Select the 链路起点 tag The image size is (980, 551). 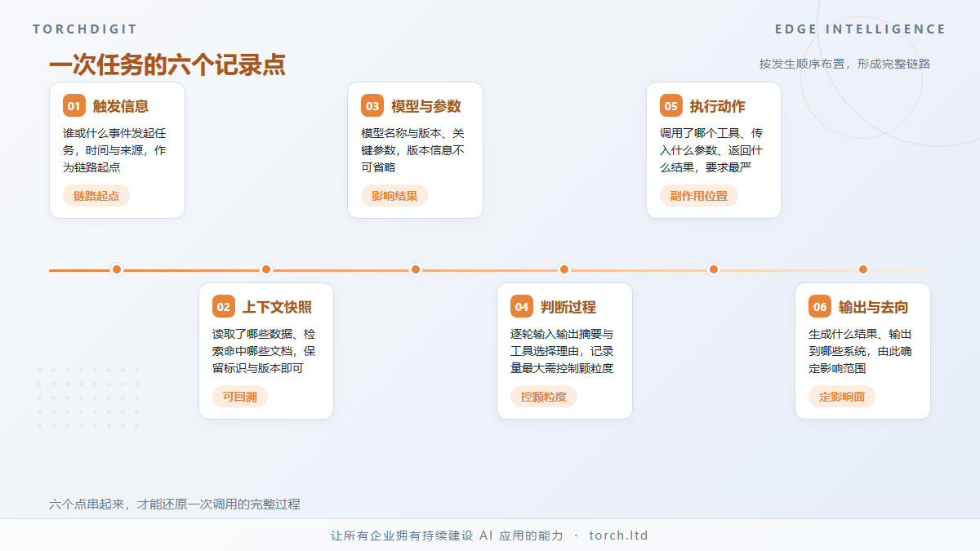pos(96,196)
